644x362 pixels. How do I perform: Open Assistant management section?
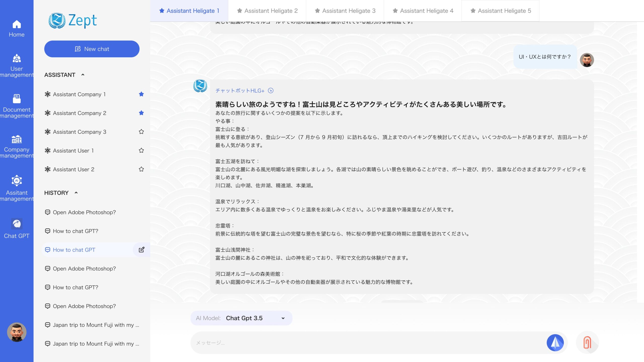[x=17, y=188]
